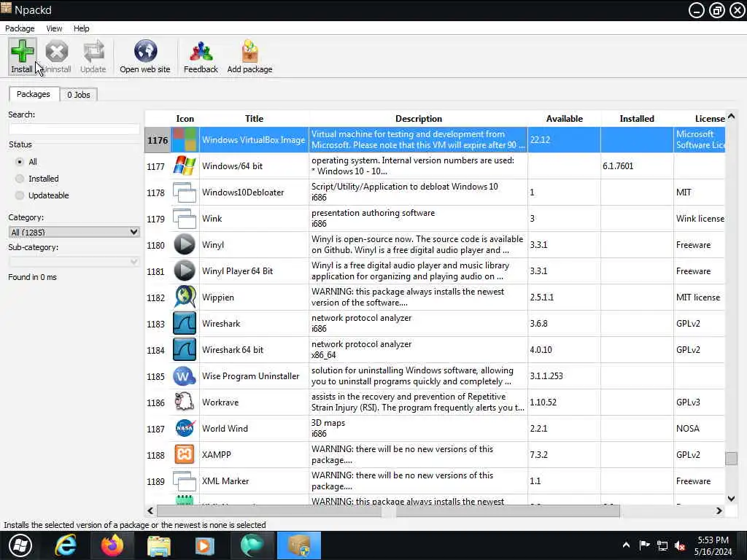Select the Updateable status radio button

(x=20, y=195)
